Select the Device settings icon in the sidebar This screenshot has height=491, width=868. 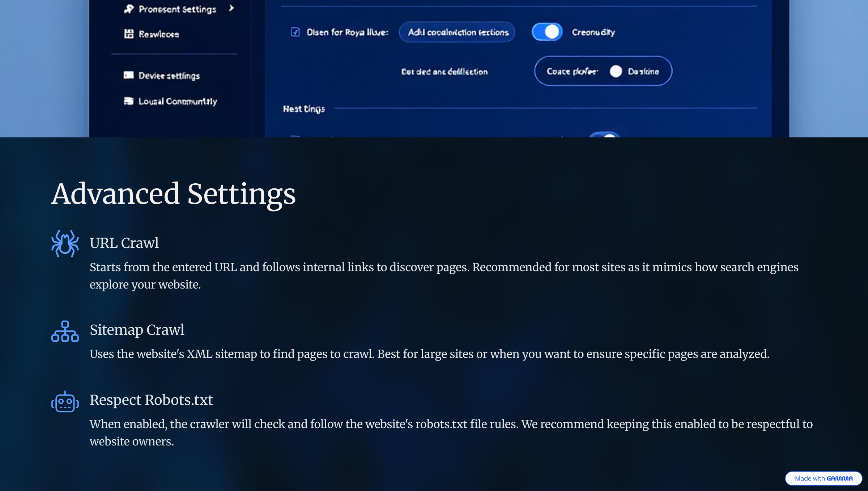[x=128, y=76]
